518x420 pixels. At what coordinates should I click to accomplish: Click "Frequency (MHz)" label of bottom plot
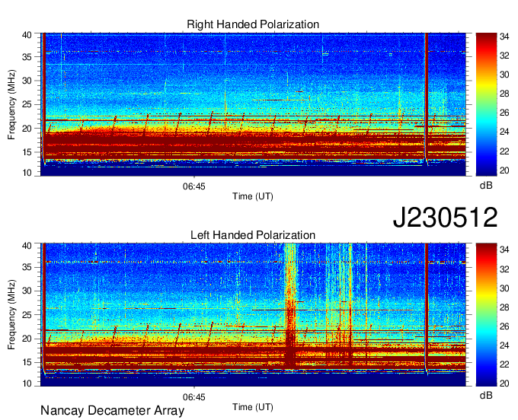click(11, 315)
